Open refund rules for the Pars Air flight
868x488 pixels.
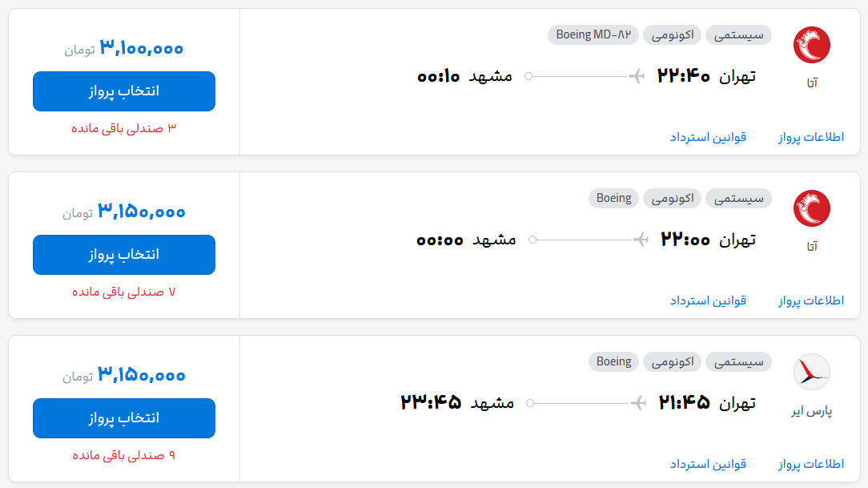708,464
